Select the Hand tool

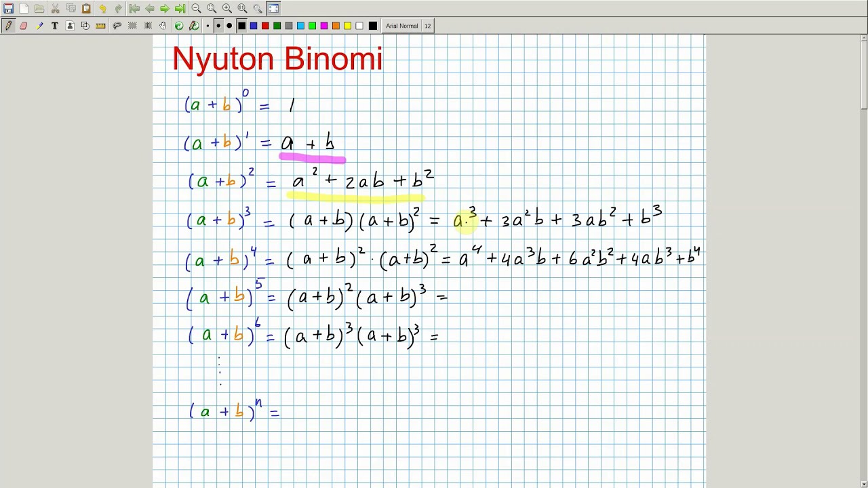point(163,26)
